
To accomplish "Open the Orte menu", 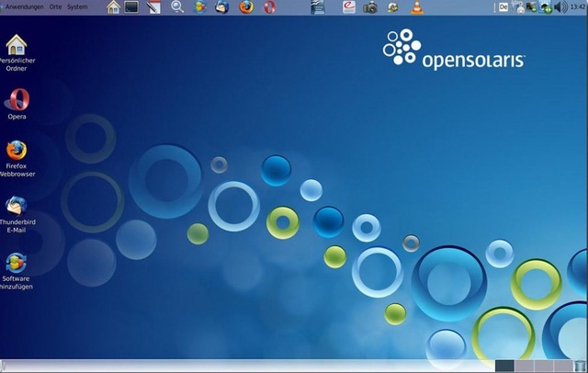I will pyautogui.click(x=55, y=6).
